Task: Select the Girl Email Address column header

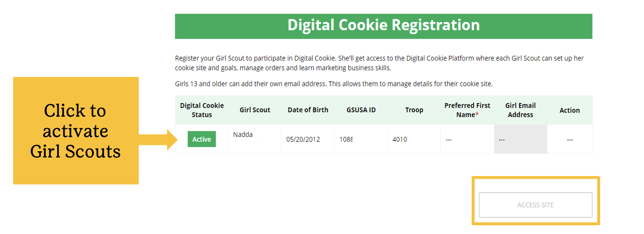Action: pos(521,110)
